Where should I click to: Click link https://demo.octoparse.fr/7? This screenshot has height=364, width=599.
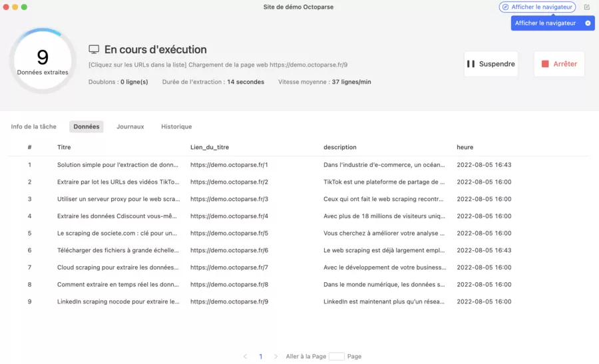pyautogui.click(x=229, y=268)
